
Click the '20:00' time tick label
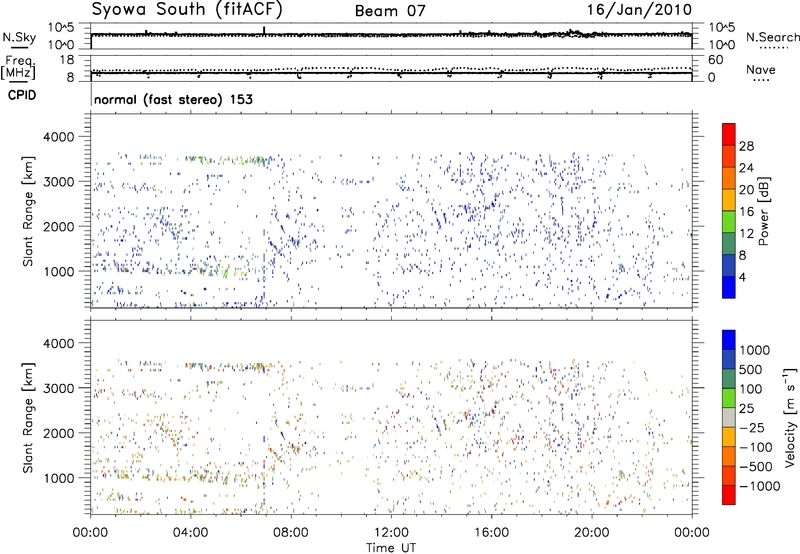[x=591, y=533]
